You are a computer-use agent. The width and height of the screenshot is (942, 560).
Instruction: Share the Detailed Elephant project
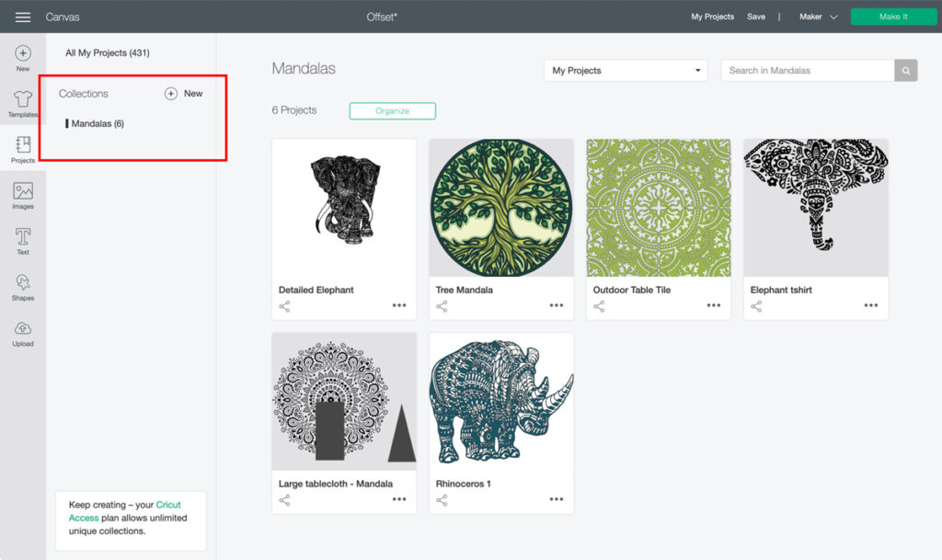click(285, 307)
